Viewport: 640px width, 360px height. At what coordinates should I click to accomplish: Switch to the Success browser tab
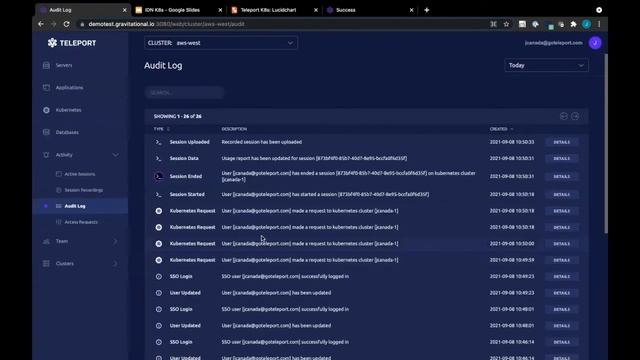(369, 10)
